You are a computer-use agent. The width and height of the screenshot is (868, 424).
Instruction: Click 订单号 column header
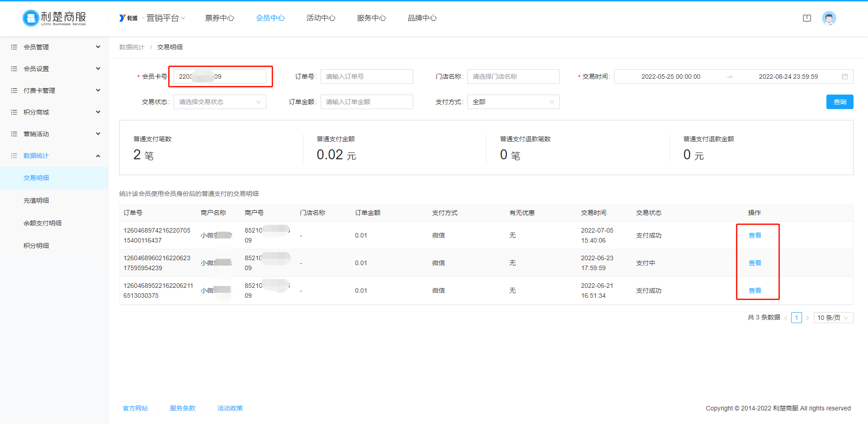tap(133, 213)
